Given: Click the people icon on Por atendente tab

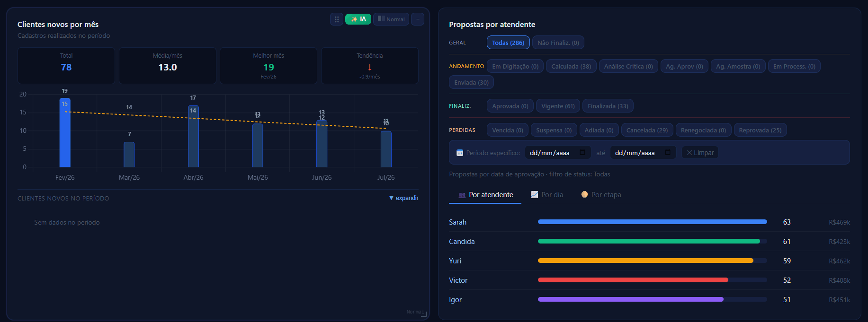Looking at the screenshot, I should [x=462, y=195].
